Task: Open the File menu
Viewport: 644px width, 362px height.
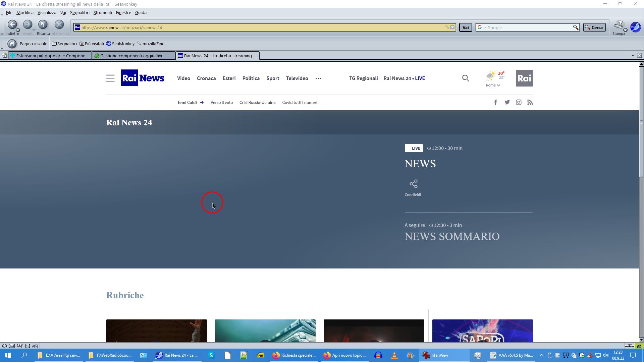Action: (9, 12)
